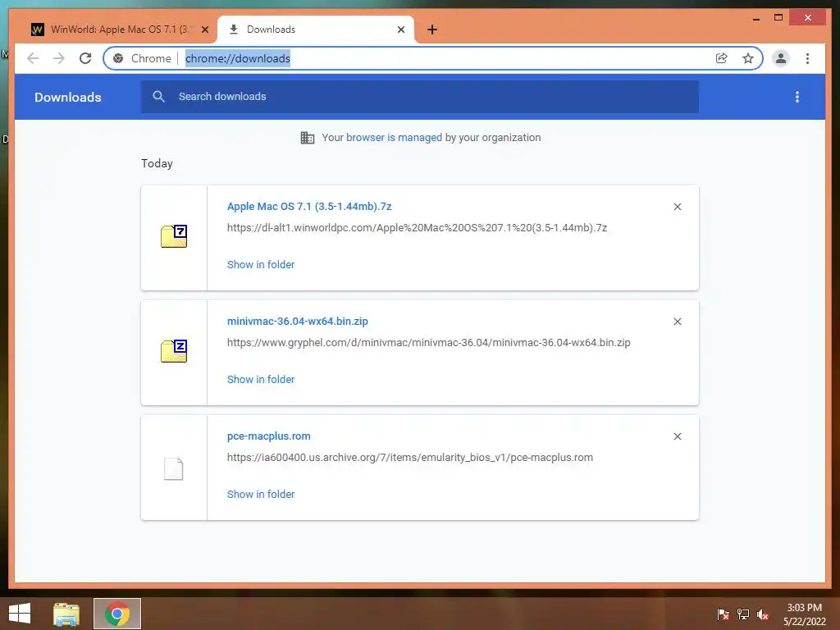The image size is (840, 630).
Task: Close the WinWorld tab
Action: tap(204, 30)
